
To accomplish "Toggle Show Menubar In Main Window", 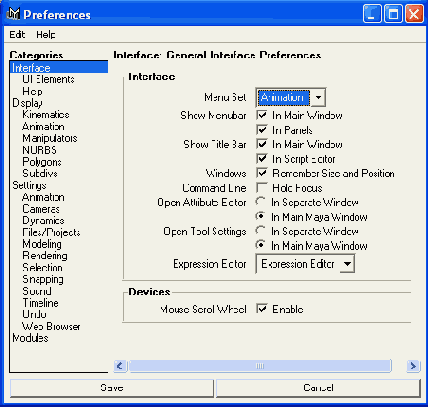I will click(x=262, y=115).
